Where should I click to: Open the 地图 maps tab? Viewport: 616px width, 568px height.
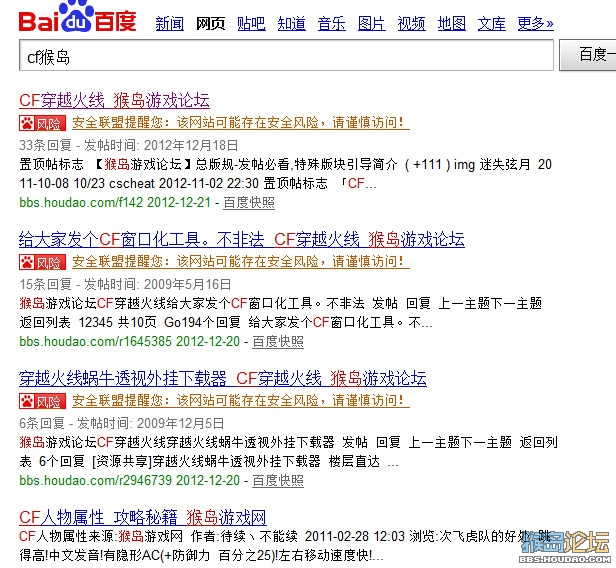click(x=452, y=24)
